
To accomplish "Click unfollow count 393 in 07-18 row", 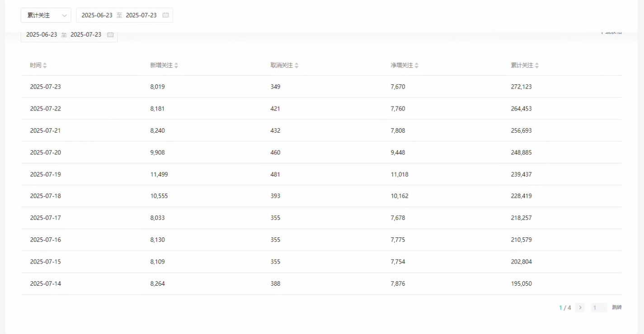I will click(x=275, y=196).
